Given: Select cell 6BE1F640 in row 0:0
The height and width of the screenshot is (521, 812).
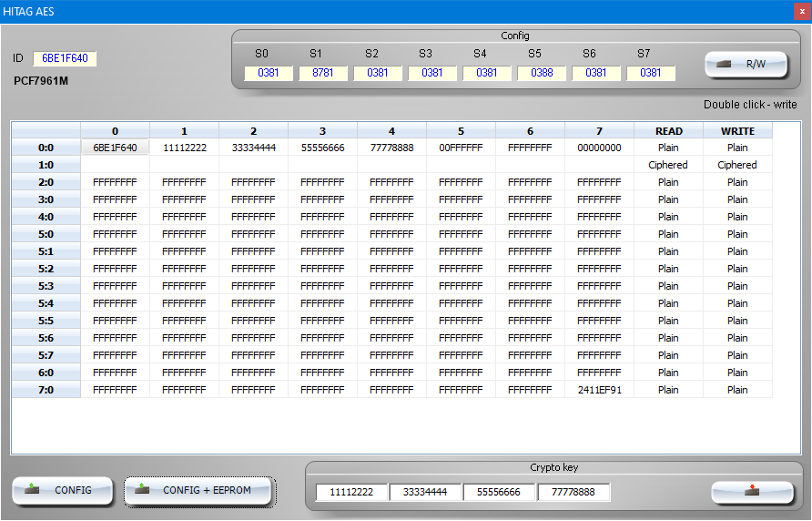Looking at the screenshot, I should [115, 148].
